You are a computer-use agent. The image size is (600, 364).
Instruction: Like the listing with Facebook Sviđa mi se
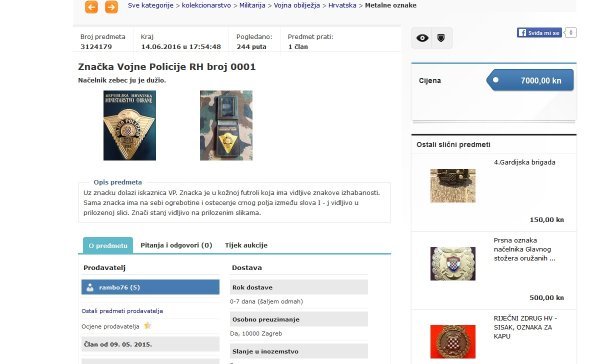pyautogui.click(x=539, y=33)
